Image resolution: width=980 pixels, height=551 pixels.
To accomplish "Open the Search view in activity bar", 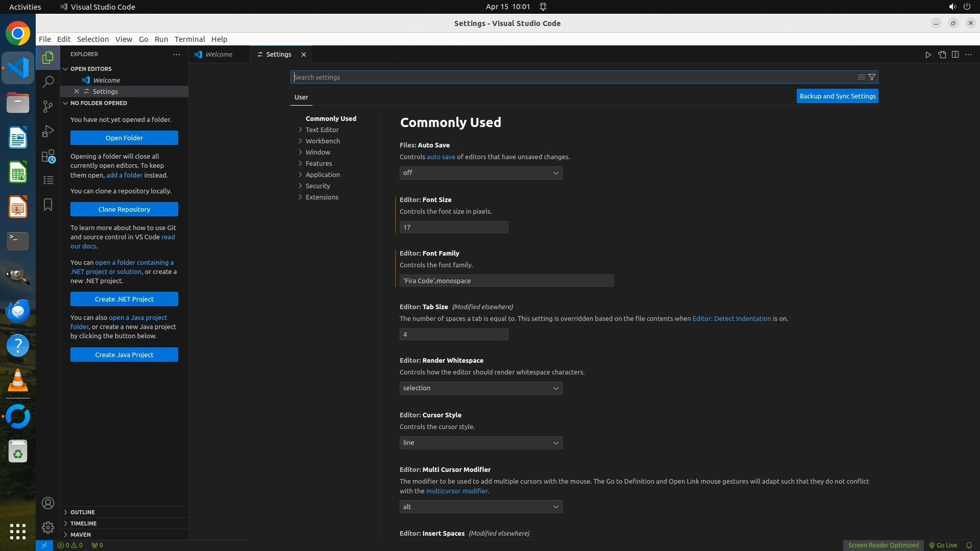I will 48,82.
